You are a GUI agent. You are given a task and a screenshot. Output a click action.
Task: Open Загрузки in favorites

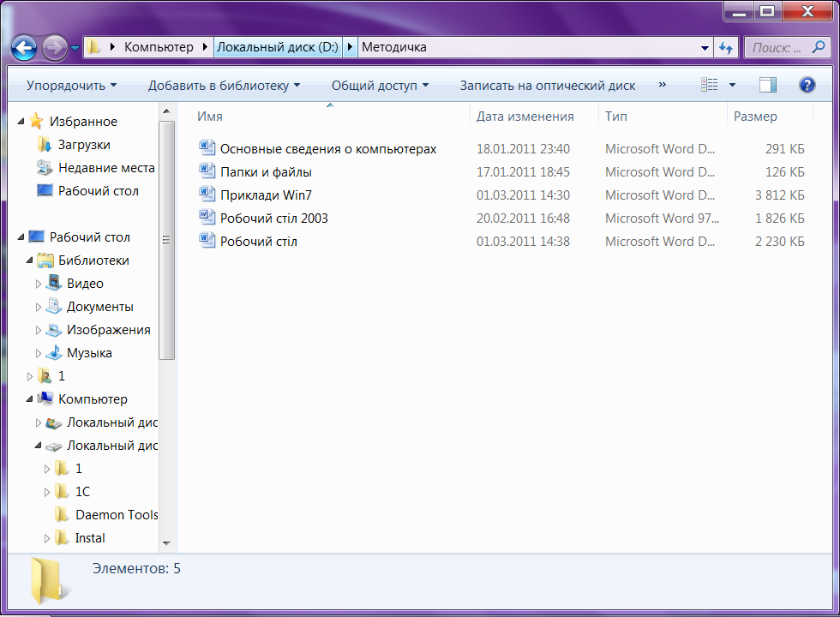pyautogui.click(x=84, y=145)
